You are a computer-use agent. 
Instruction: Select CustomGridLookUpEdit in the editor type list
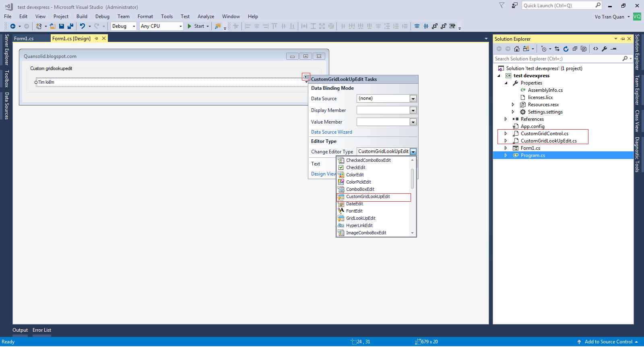click(373, 197)
